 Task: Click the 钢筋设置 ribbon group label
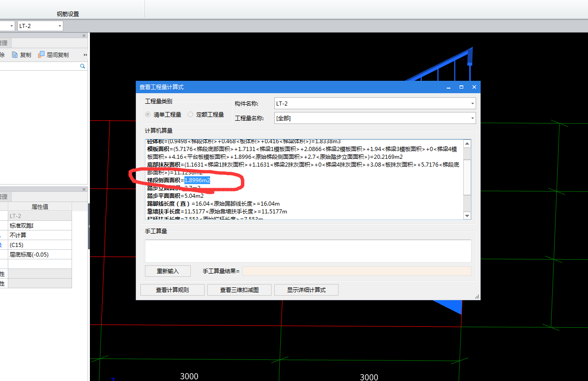point(68,14)
